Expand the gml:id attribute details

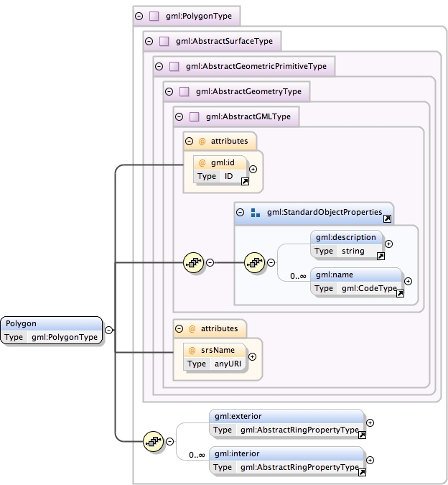tap(253, 169)
